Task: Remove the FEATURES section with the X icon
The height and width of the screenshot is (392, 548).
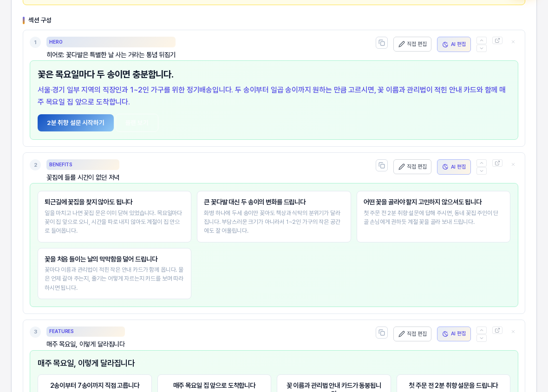Action: pyautogui.click(x=513, y=332)
